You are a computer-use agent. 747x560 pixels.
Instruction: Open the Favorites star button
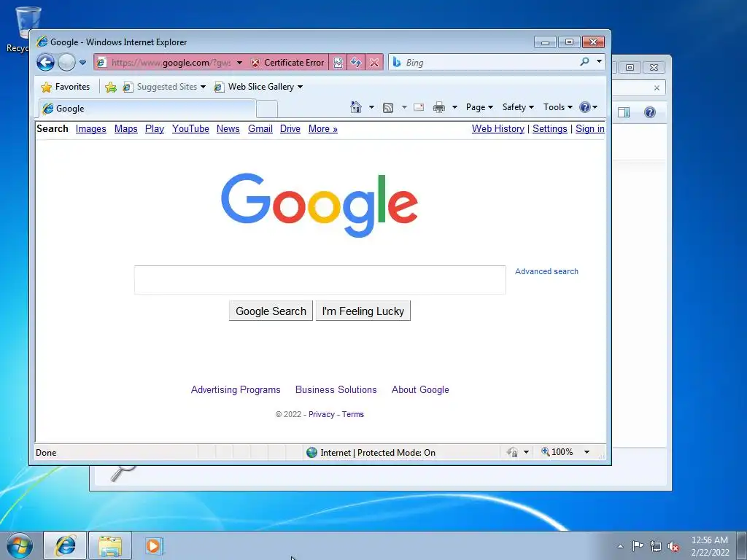pos(66,87)
